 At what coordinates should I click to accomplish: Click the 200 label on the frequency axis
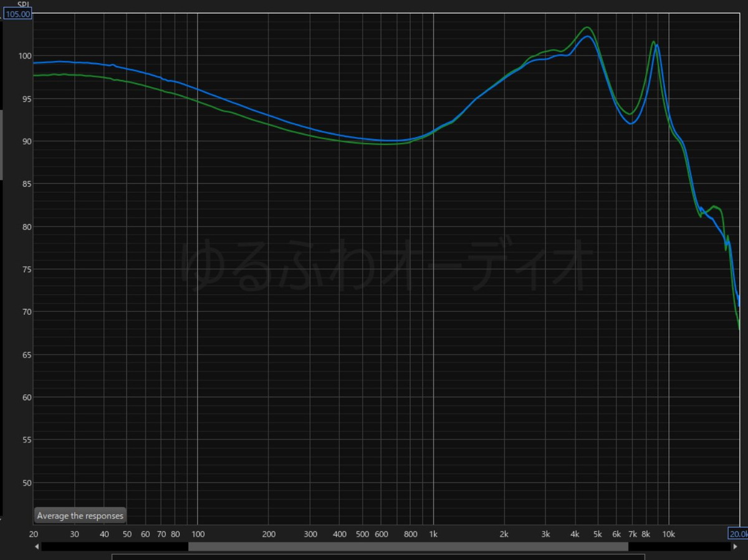pyautogui.click(x=269, y=534)
